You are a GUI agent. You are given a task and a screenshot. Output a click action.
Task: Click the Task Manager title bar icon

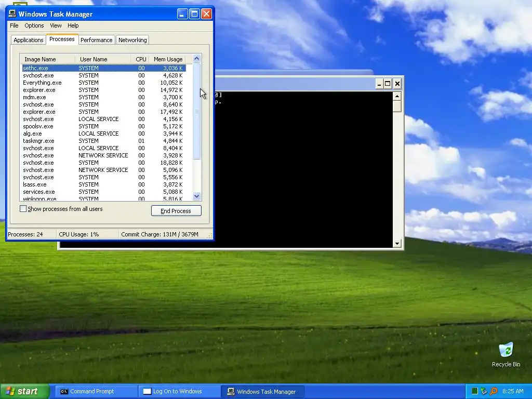[12, 14]
